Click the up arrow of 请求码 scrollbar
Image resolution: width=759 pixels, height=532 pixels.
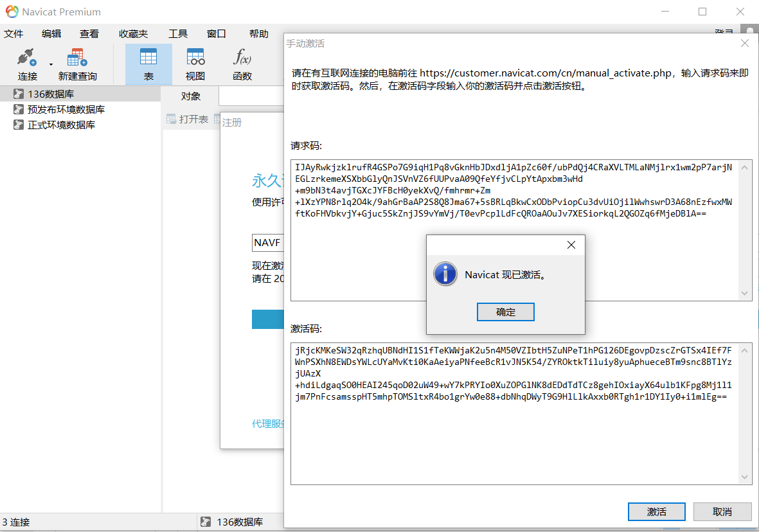tap(744, 168)
